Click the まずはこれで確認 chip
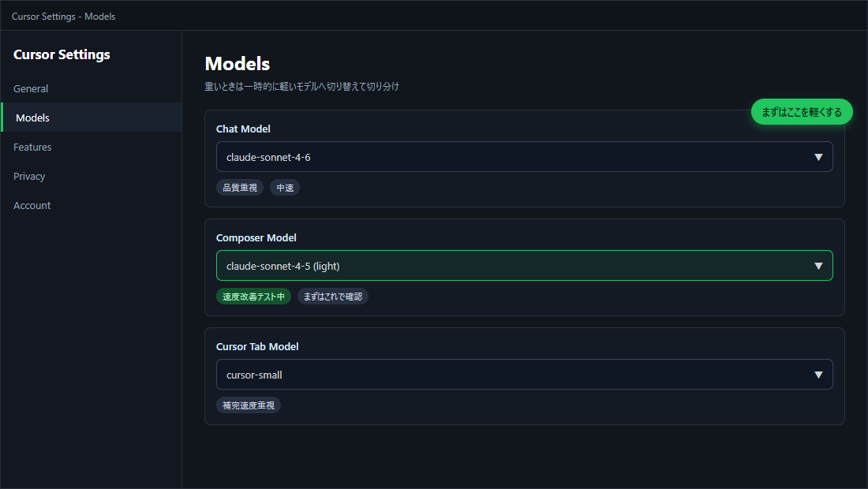 click(333, 297)
